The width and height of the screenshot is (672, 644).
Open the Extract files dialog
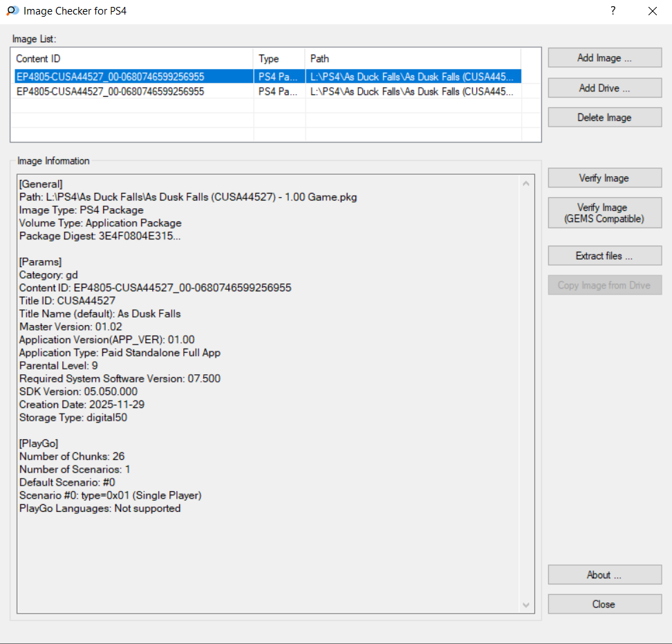click(604, 256)
